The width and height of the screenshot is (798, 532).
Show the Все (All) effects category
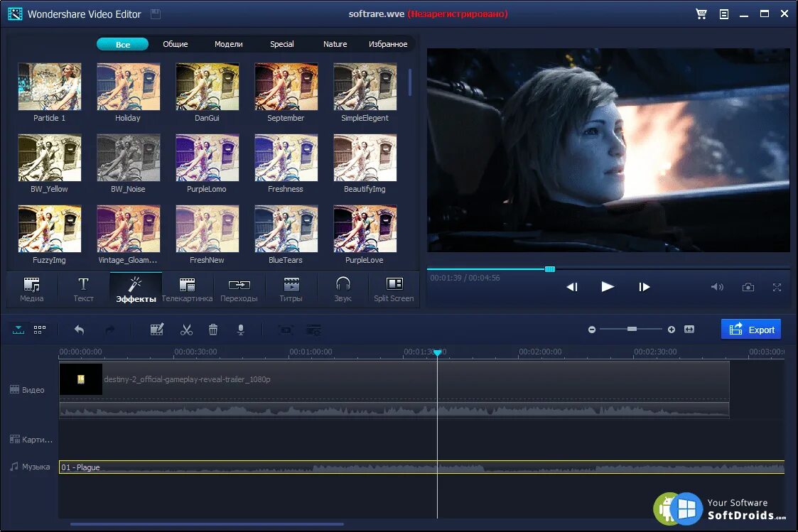pos(123,44)
